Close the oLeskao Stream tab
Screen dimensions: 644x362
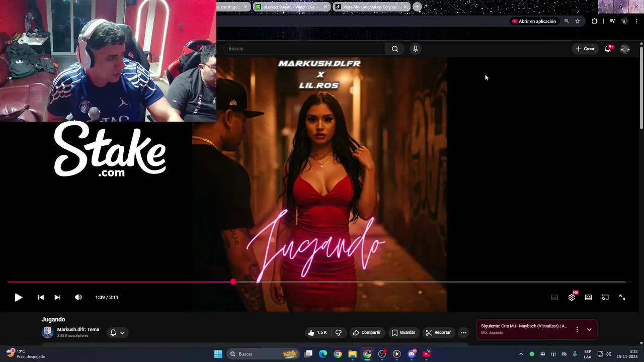[x=326, y=7]
